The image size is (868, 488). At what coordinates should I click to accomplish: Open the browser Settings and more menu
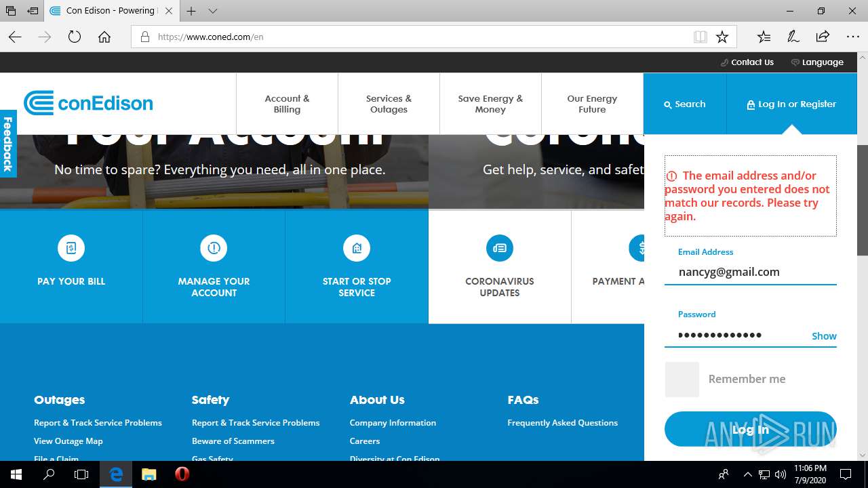852,37
